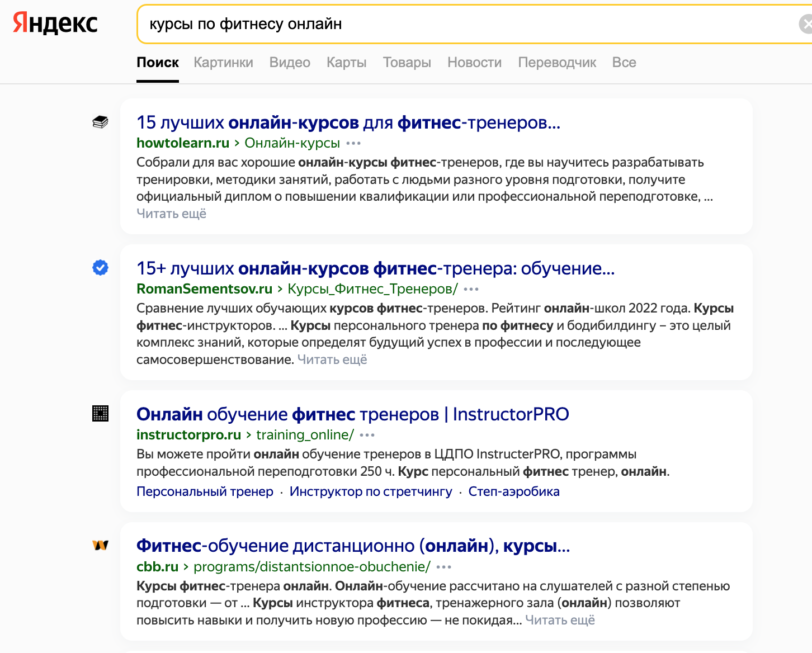Click the 'training_online/' breadcrumb link

(305, 435)
